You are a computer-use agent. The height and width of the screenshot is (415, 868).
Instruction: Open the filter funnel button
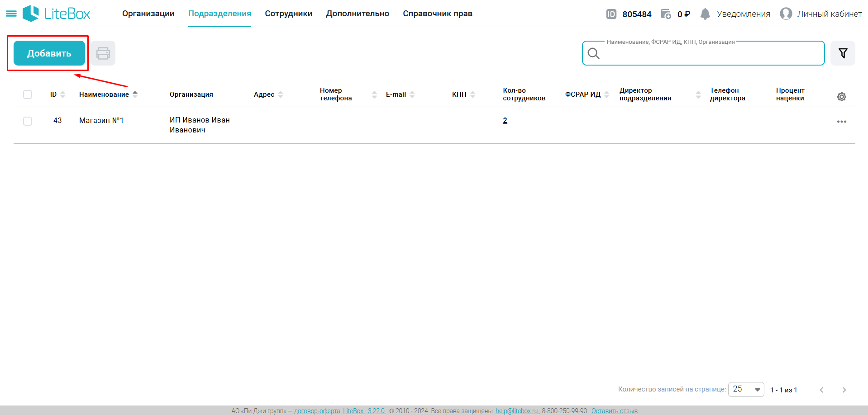coord(843,53)
